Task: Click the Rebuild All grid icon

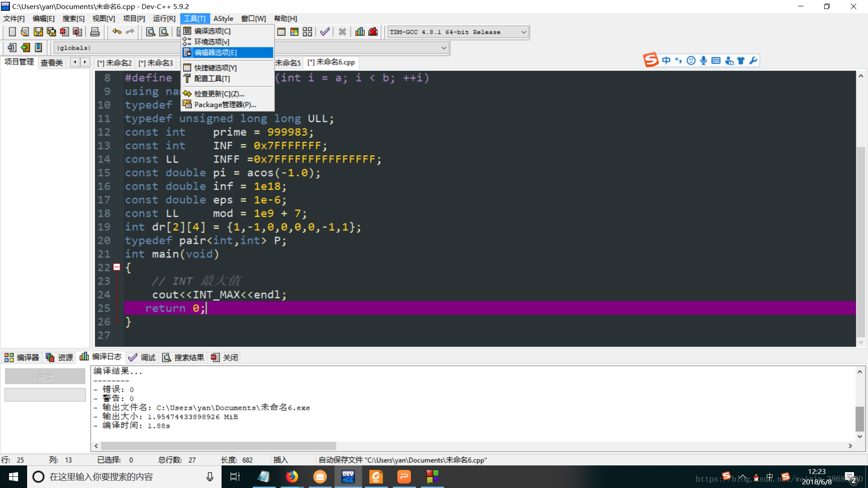Action: pos(307,32)
